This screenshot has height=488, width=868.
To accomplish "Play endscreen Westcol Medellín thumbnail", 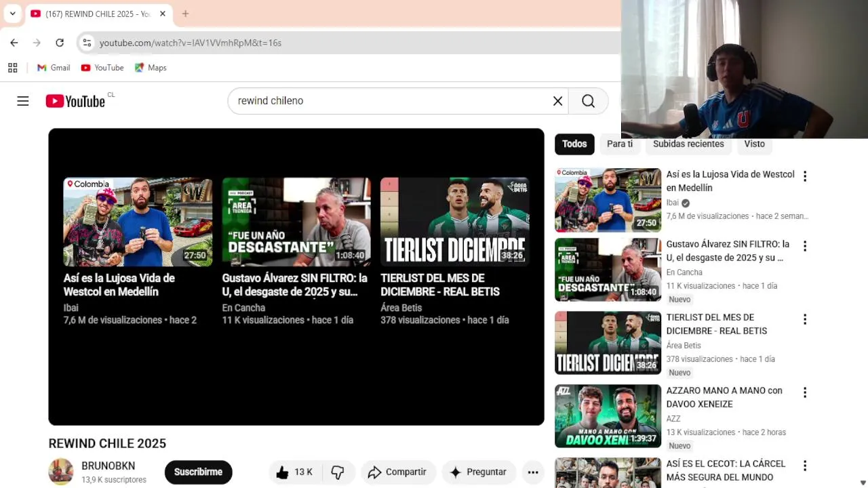I will 138,222.
